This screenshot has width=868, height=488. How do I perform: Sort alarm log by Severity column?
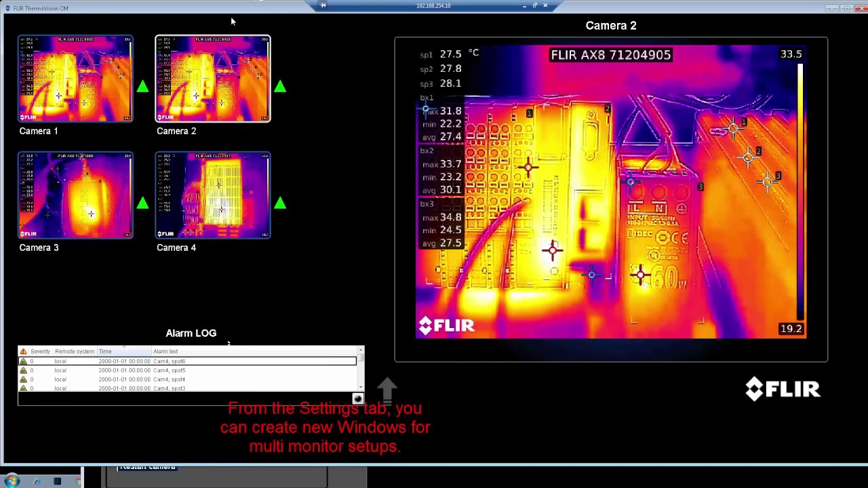point(40,351)
